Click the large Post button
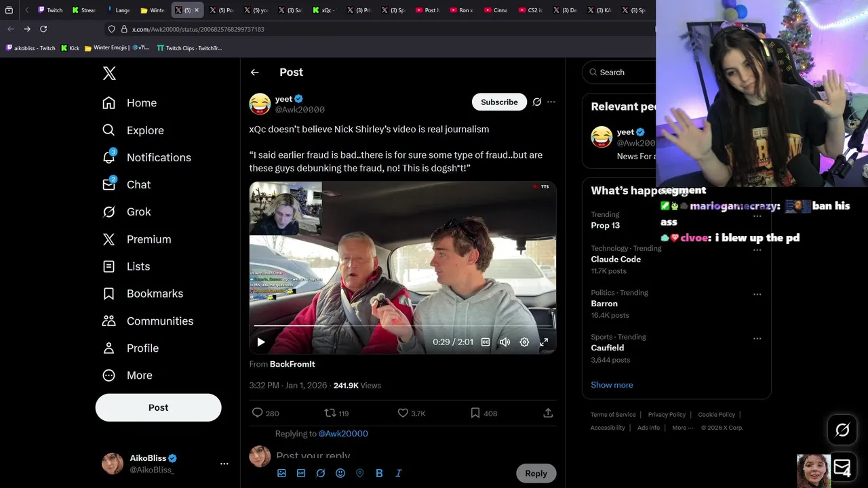The image size is (868, 488). [158, 407]
